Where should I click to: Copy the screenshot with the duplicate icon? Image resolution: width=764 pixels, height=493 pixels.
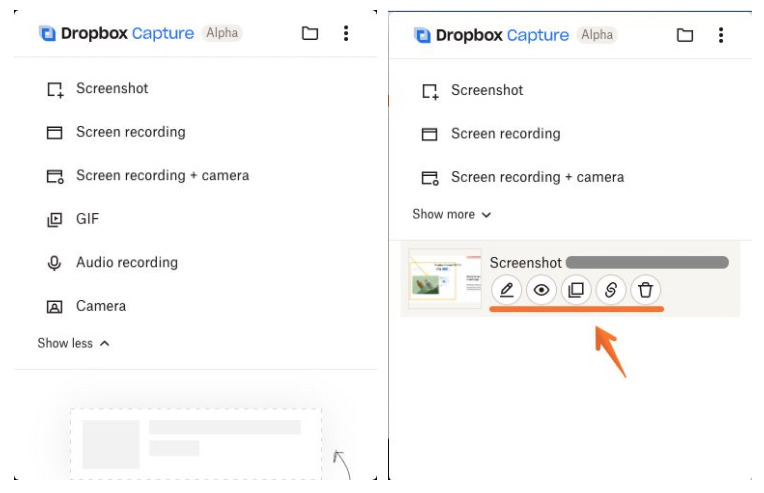[x=576, y=290]
